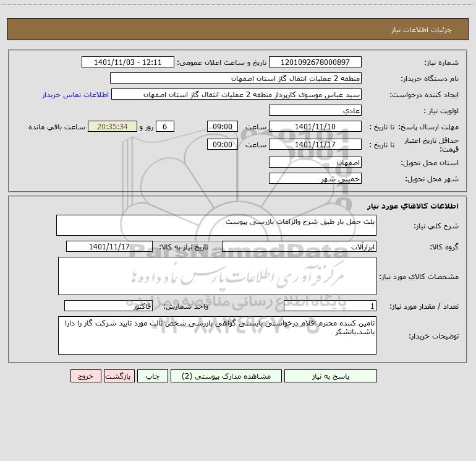Select the شماره نیاز field 1201092678000897
Image resolution: width=476 pixels, height=461 pixels.
(x=315, y=62)
